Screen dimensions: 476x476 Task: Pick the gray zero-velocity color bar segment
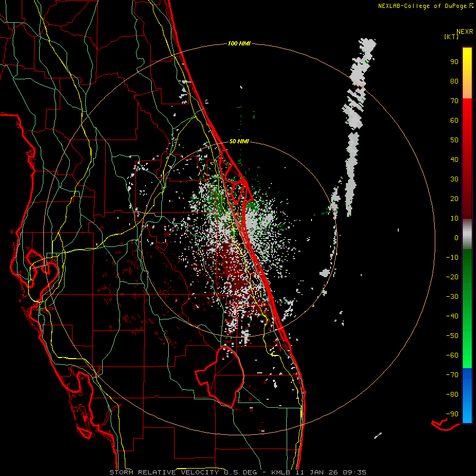(x=467, y=234)
